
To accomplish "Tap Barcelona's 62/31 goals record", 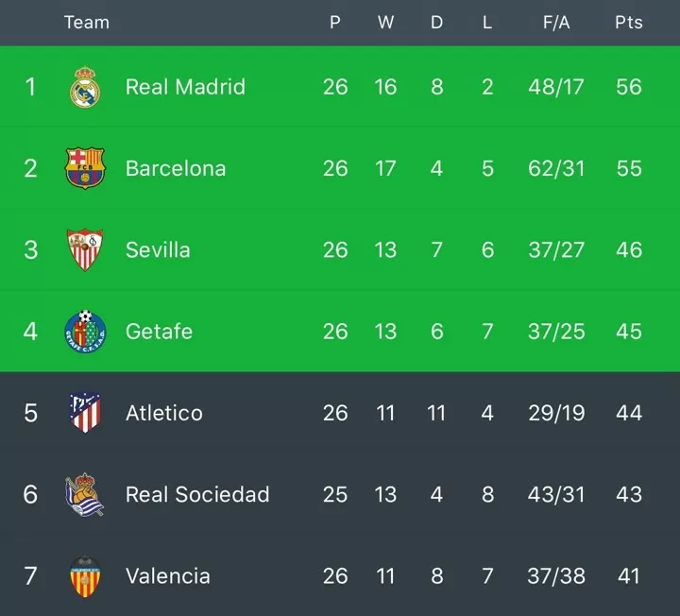I will (556, 168).
